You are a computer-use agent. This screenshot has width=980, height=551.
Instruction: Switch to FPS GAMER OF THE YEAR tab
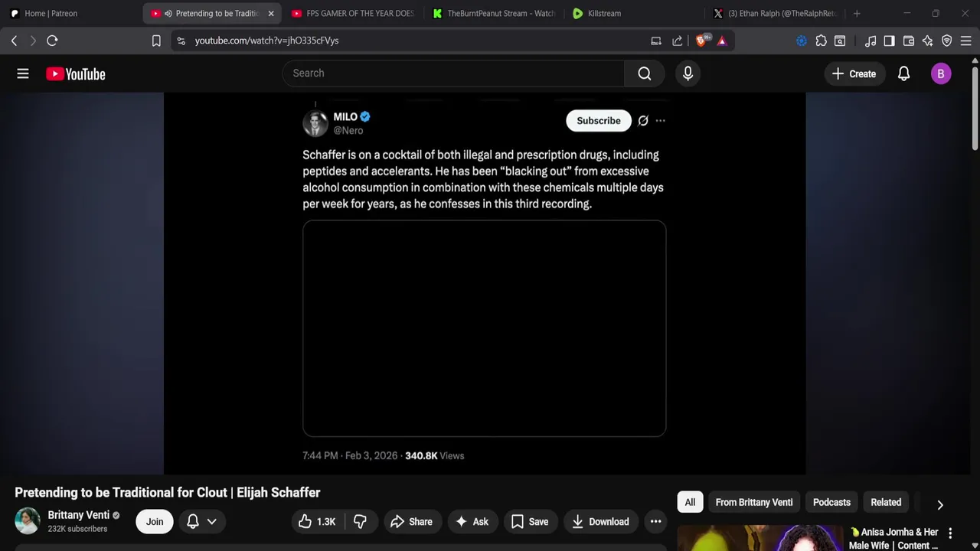352,13
